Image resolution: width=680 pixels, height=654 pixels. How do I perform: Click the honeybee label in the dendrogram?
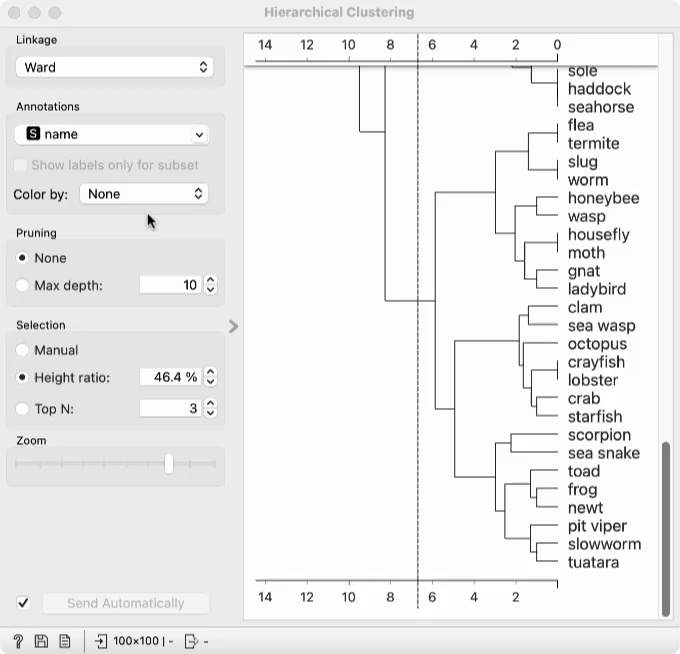coord(603,198)
